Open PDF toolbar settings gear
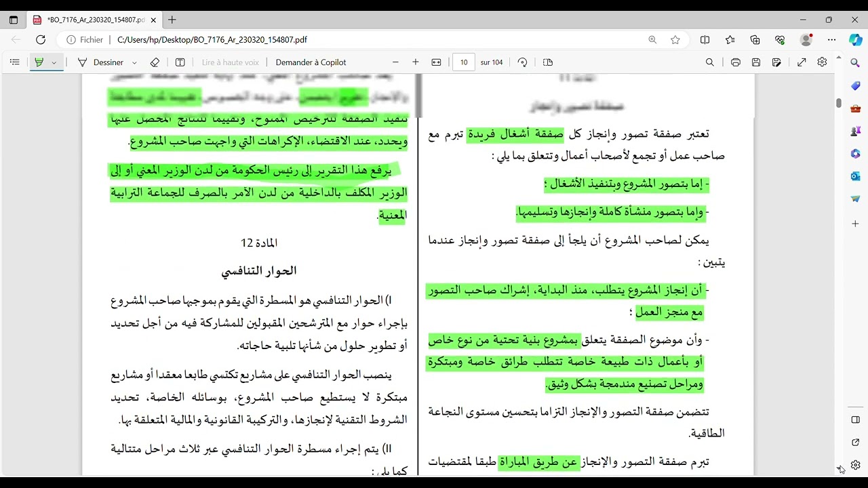The height and width of the screenshot is (488, 868). (x=822, y=62)
